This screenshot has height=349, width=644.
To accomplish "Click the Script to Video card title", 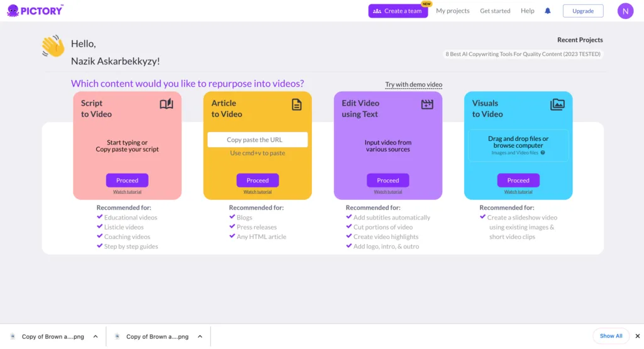I will [96, 108].
